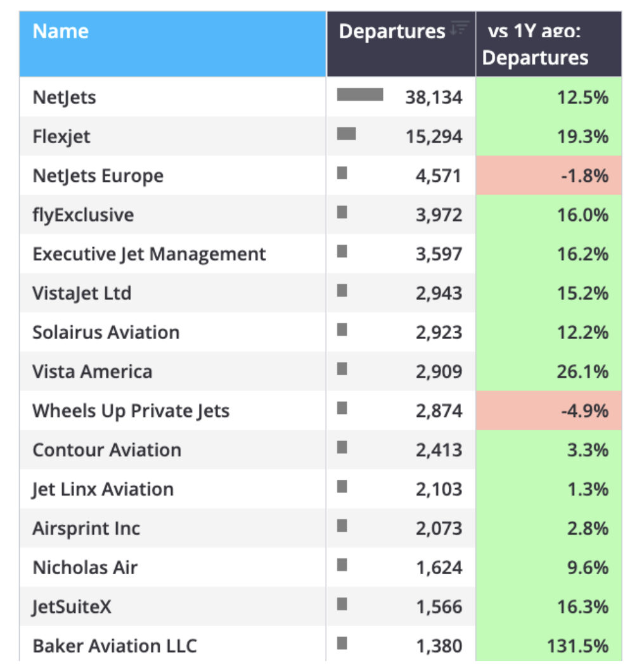Click the Vista America row
This screenshot has height=668, width=644.
(x=93, y=371)
